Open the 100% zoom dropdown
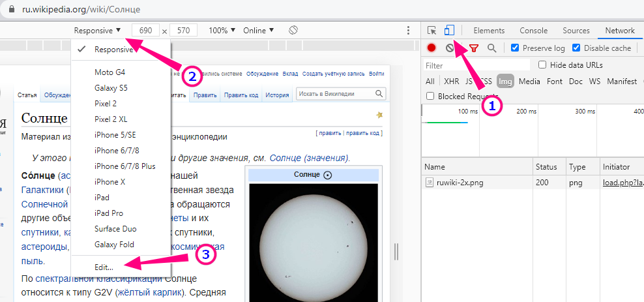Image resolution: width=644 pixels, height=302 pixels. point(222,31)
